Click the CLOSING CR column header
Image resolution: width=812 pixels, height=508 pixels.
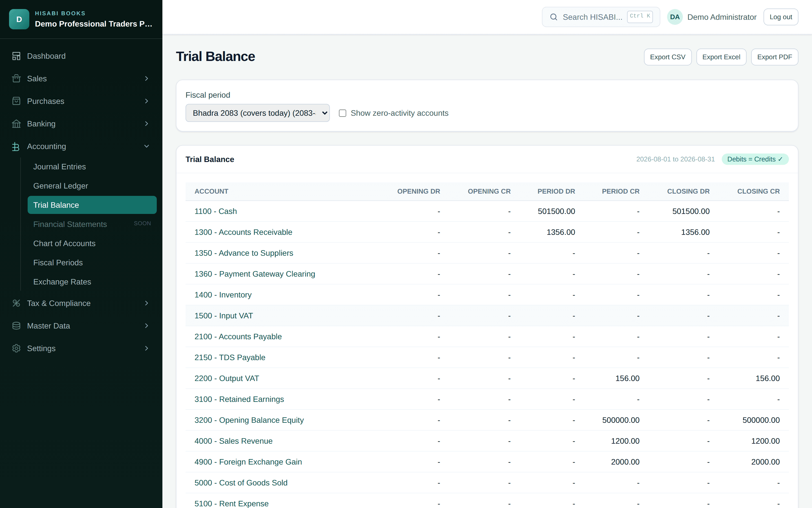(x=758, y=192)
